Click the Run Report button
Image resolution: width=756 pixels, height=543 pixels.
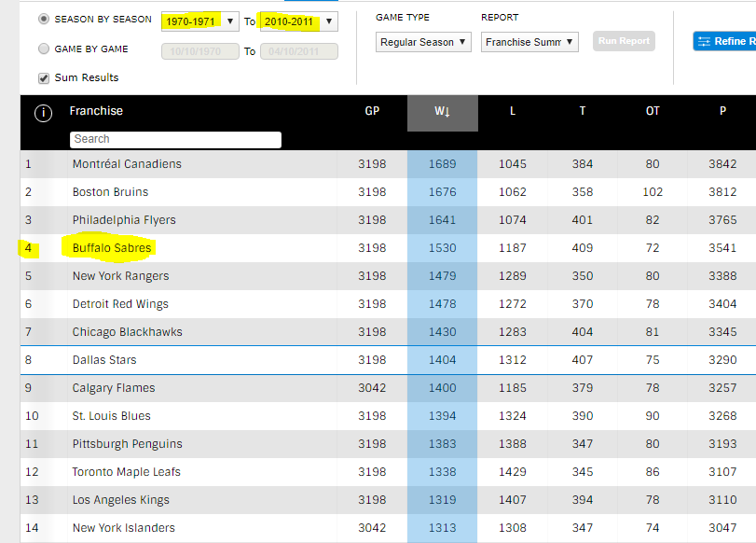point(624,41)
